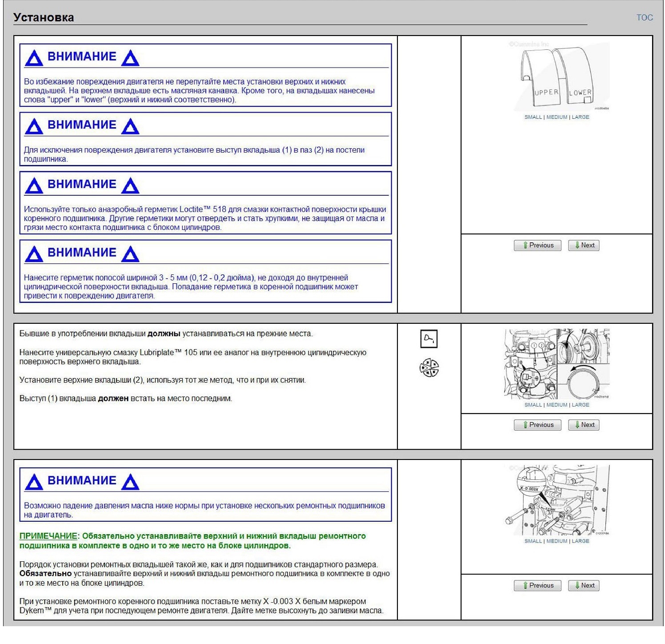Select LARGE size for installation diagram
Screen dimensions: 665x644
[580, 405]
